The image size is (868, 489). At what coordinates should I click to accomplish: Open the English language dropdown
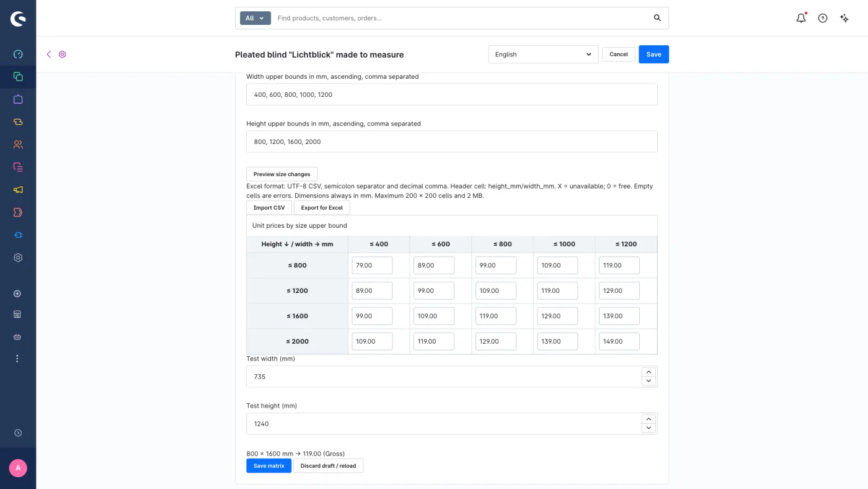(x=543, y=55)
